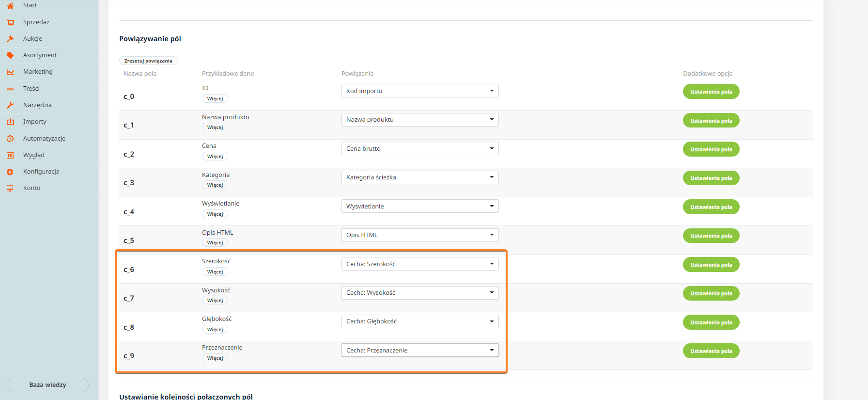This screenshot has height=400, width=868.
Task: Click the Aukcje gavel icon
Action: [x=10, y=39]
